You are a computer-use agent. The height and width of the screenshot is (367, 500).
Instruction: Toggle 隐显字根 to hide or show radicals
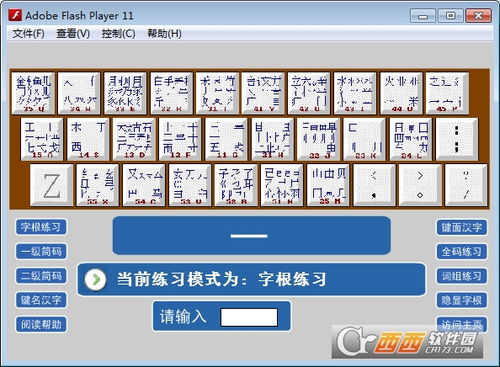tap(462, 300)
